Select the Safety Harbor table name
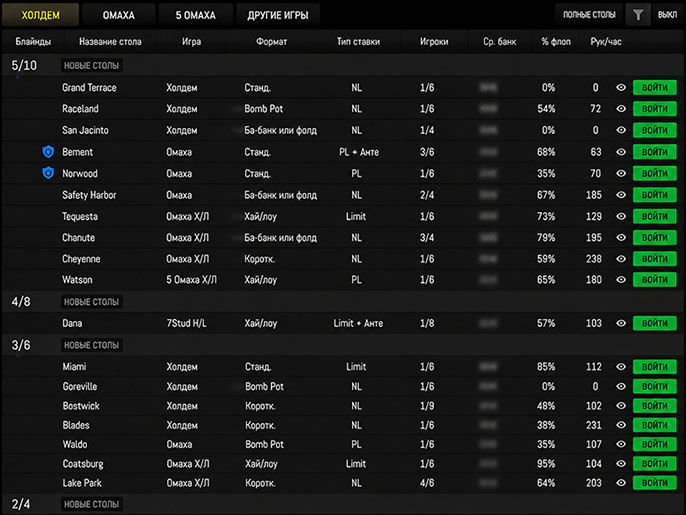Screen dimensions: 686x515 click(89, 195)
